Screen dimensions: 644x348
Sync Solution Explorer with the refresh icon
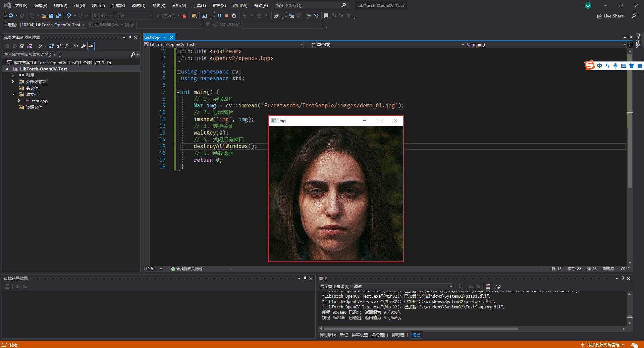coord(51,46)
